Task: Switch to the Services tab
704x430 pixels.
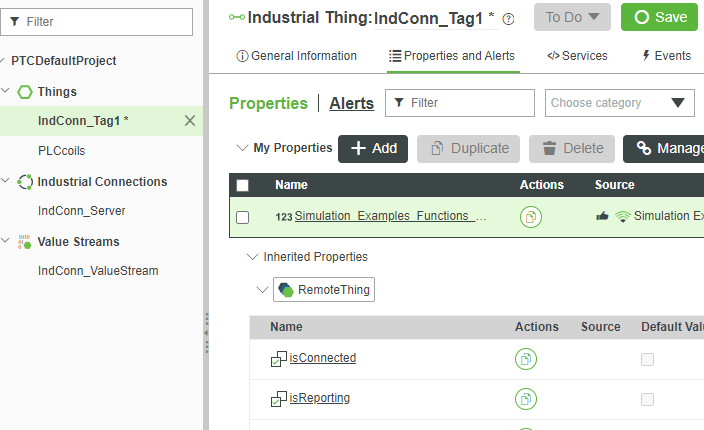Action: click(577, 56)
